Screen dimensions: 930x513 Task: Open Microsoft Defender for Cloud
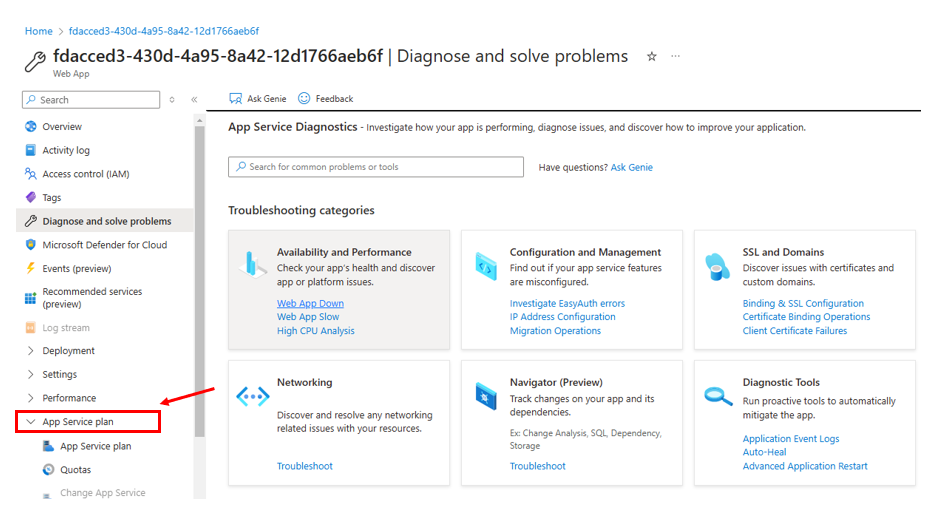104,245
